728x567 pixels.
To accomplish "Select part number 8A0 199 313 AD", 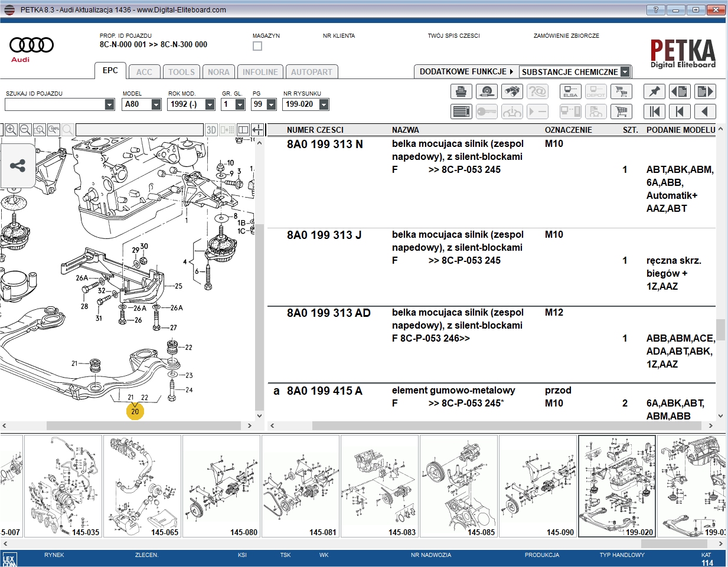I will point(329,313).
